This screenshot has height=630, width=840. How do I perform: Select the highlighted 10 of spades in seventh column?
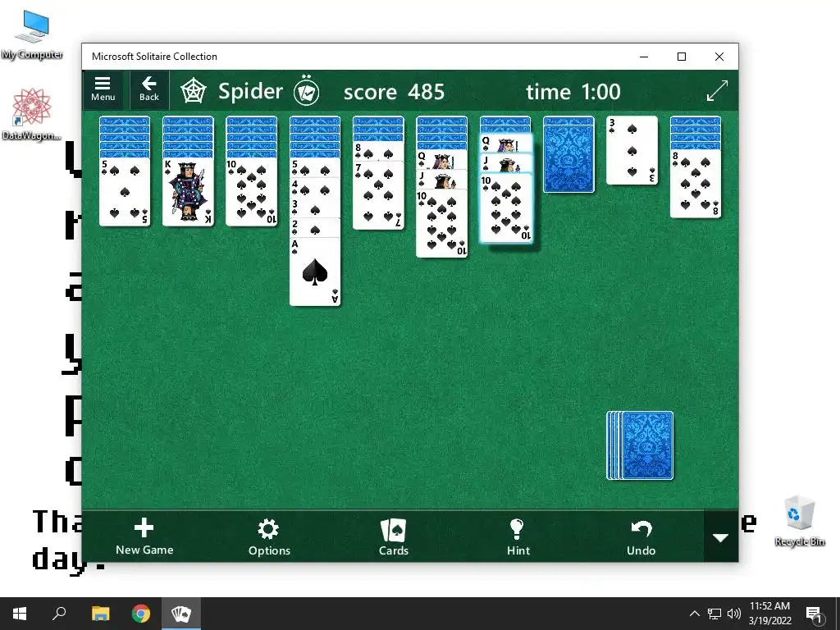(505, 208)
